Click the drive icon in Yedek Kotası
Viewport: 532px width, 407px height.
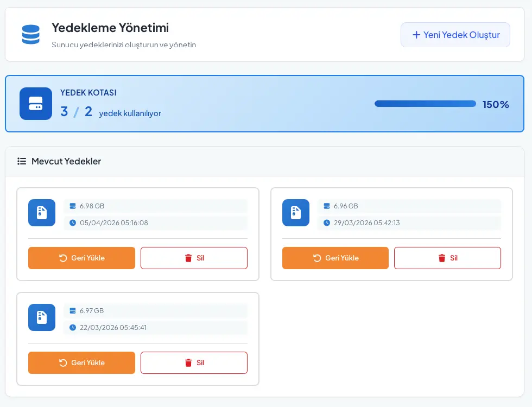(36, 104)
